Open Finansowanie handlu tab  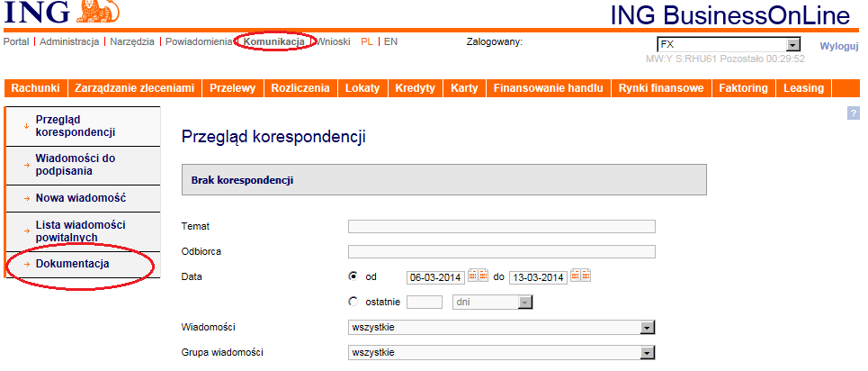549,88
